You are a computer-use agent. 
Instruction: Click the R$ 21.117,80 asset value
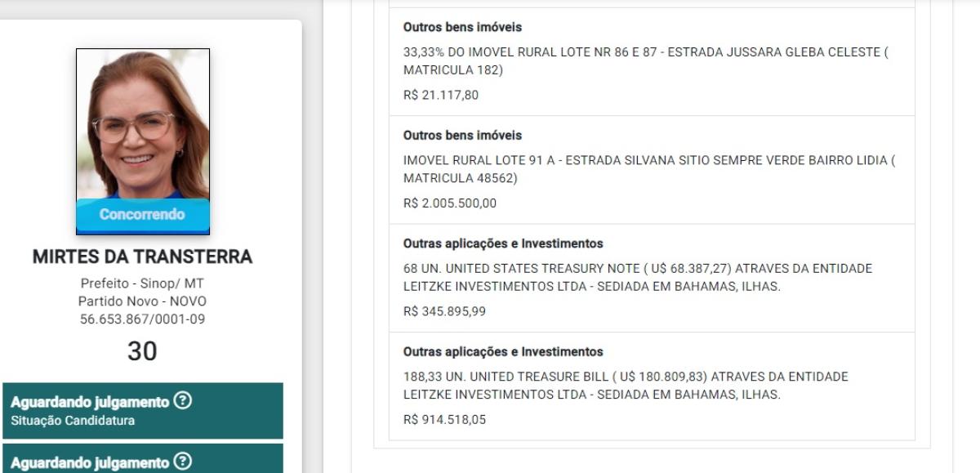click(x=441, y=95)
